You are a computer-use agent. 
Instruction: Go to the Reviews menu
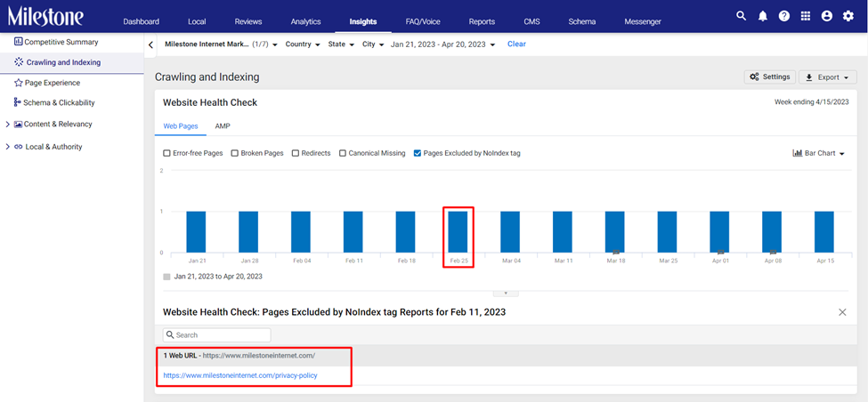[248, 21]
